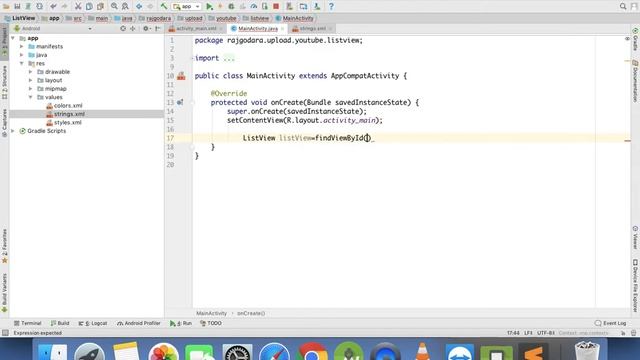Image resolution: width=640 pixels, height=360 pixels.
Task: Switch to the strings.xml editor tab
Action: tap(312, 29)
